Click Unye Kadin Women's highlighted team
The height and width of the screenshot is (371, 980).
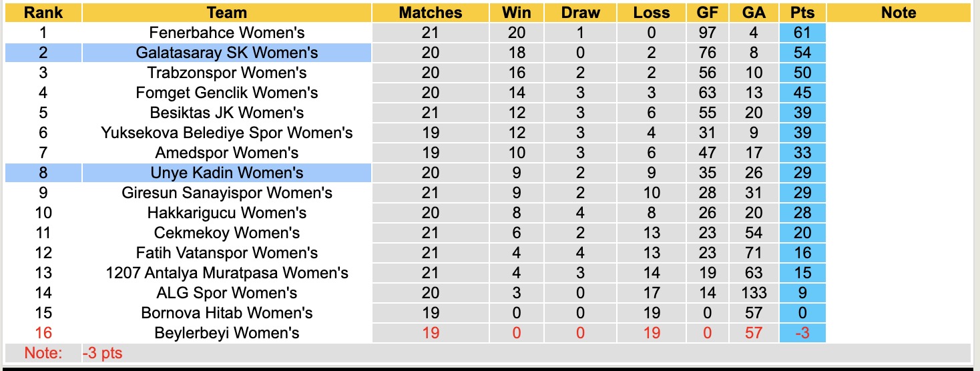[227, 173]
